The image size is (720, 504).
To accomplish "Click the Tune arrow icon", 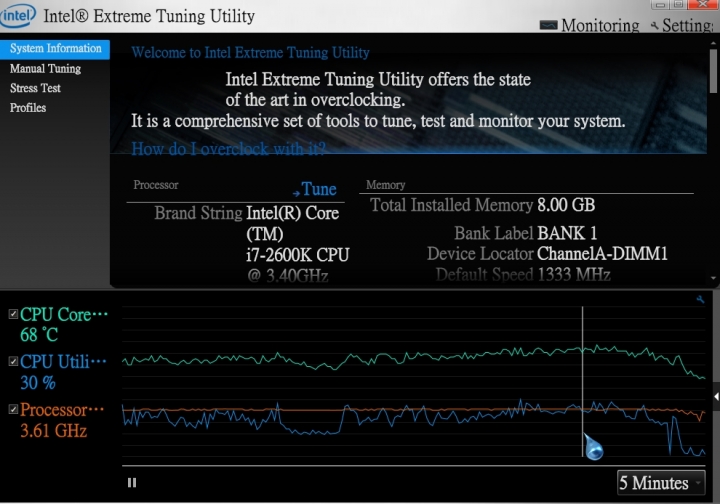I will 296,193.
